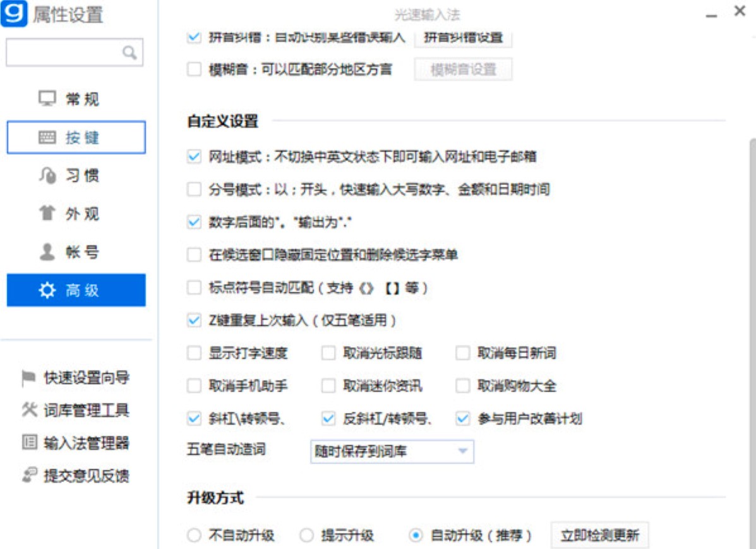Minimize the settings window
The width and height of the screenshot is (756, 549).
tap(711, 15)
